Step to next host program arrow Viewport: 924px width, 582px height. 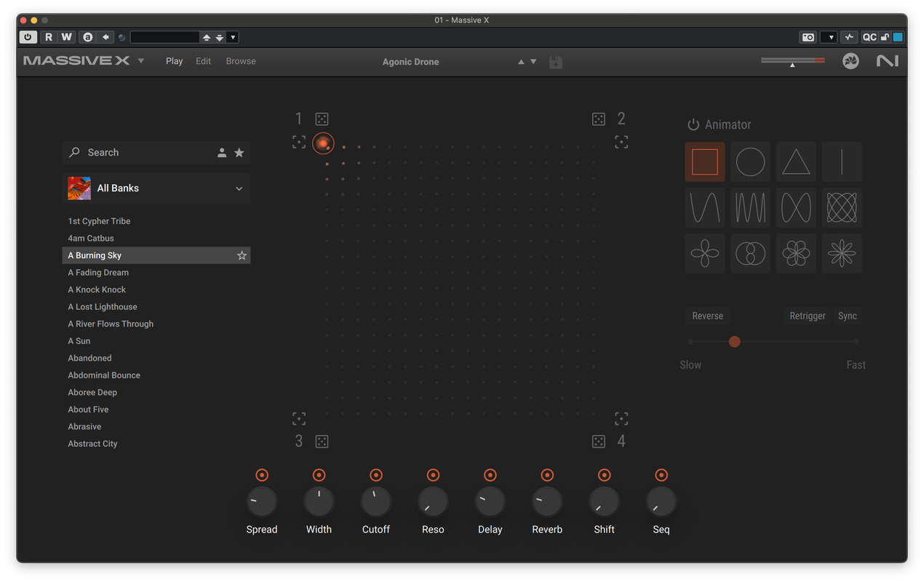[x=219, y=37]
